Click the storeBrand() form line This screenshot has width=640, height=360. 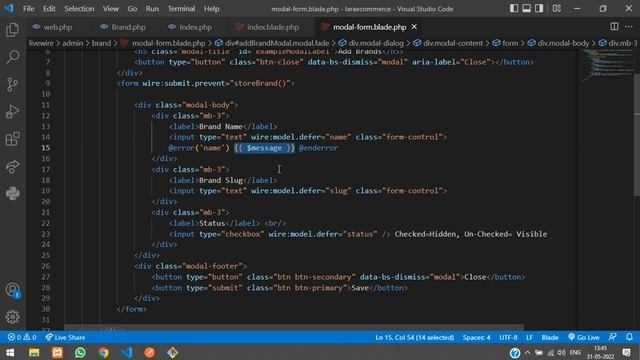point(206,83)
